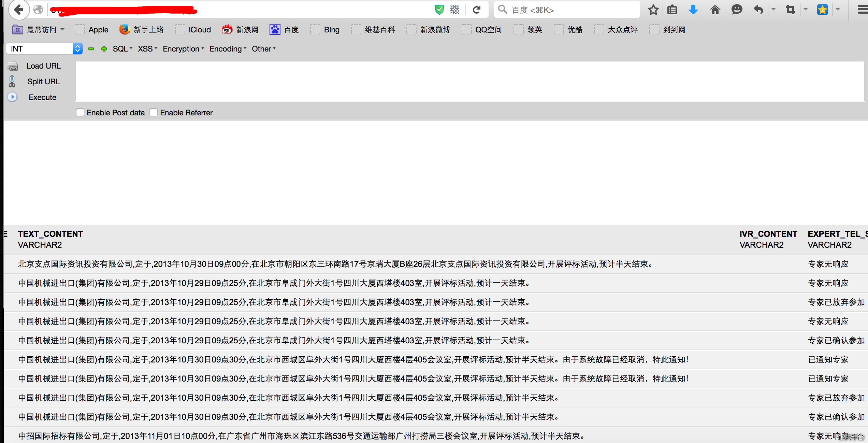This screenshot has width=868, height=443.
Task: Click the Execute button
Action: tap(42, 97)
